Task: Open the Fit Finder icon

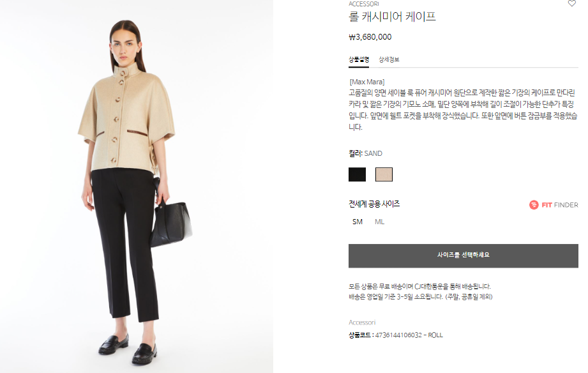Action: (534, 205)
